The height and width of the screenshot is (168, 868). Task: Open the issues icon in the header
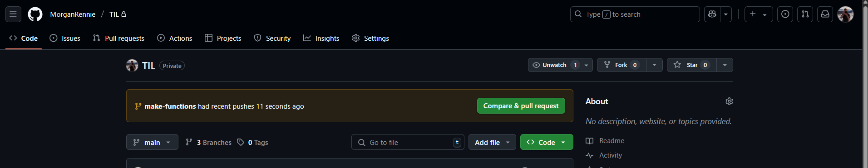[785, 14]
